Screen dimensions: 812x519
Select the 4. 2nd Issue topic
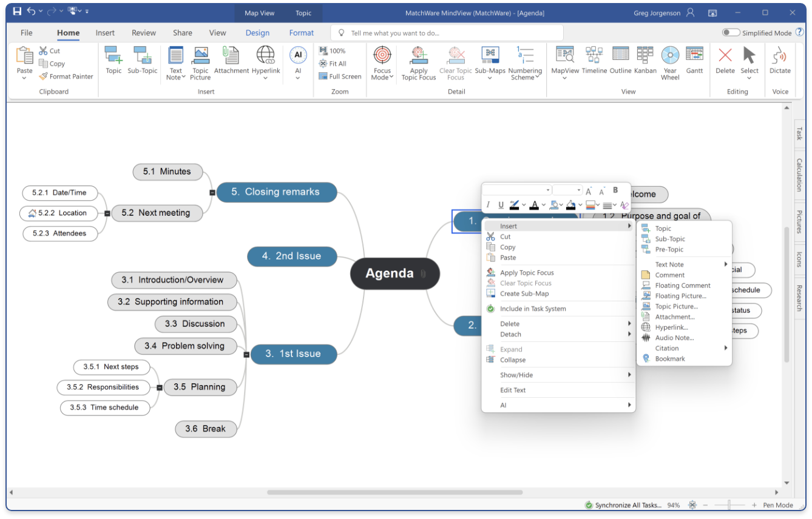(x=292, y=256)
